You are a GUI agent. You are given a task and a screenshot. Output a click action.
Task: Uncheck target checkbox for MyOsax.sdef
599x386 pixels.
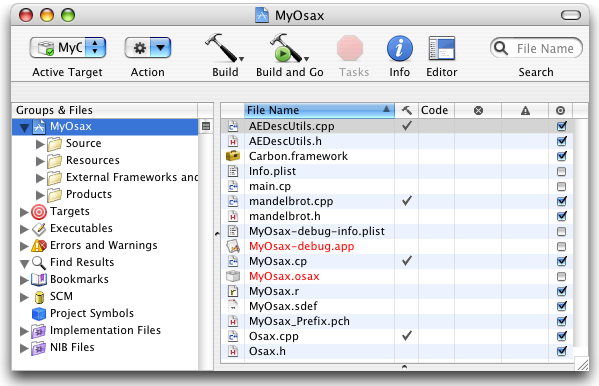561,306
